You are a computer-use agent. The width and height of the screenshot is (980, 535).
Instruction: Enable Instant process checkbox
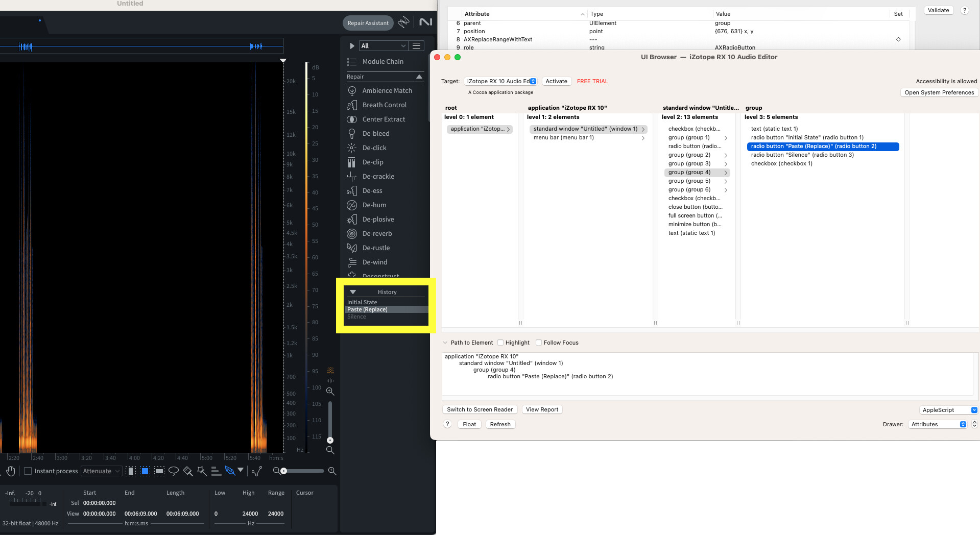click(28, 471)
